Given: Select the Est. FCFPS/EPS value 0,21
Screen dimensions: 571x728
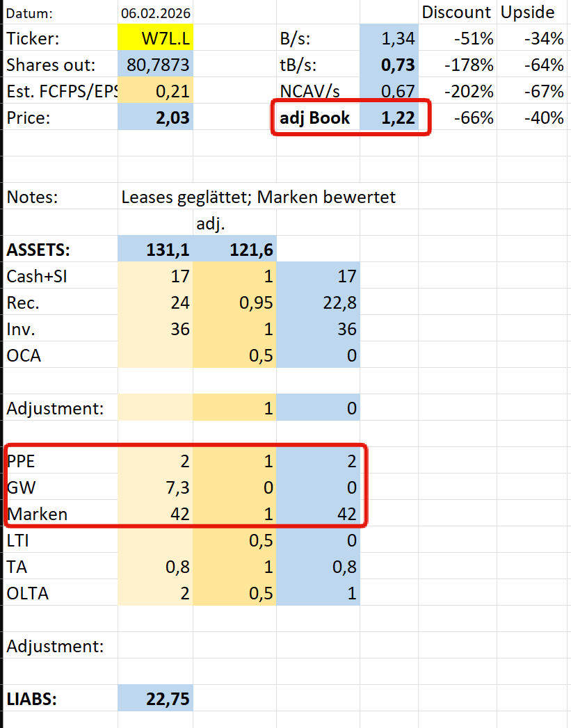Looking at the screenshot, I should tap(156, 92).
